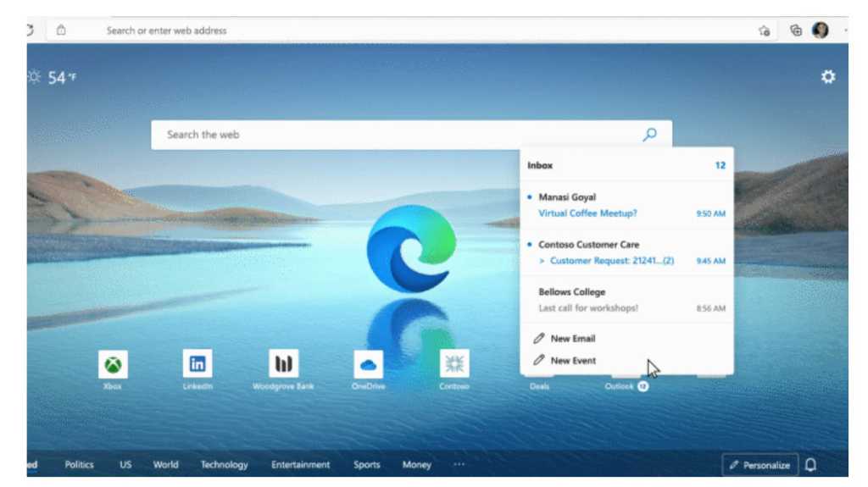
Task: Open the 54°F weather widget
Action: click(x=53, y=77)
